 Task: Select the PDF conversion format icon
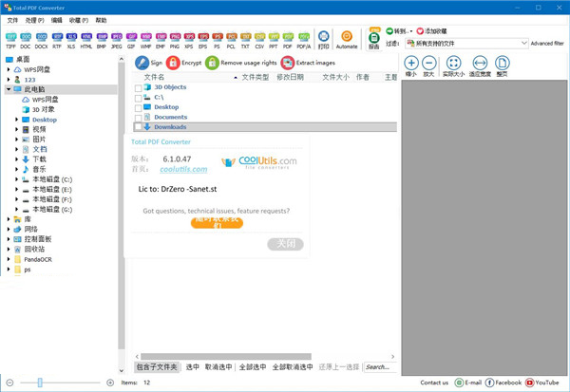(x=288, y=40)
